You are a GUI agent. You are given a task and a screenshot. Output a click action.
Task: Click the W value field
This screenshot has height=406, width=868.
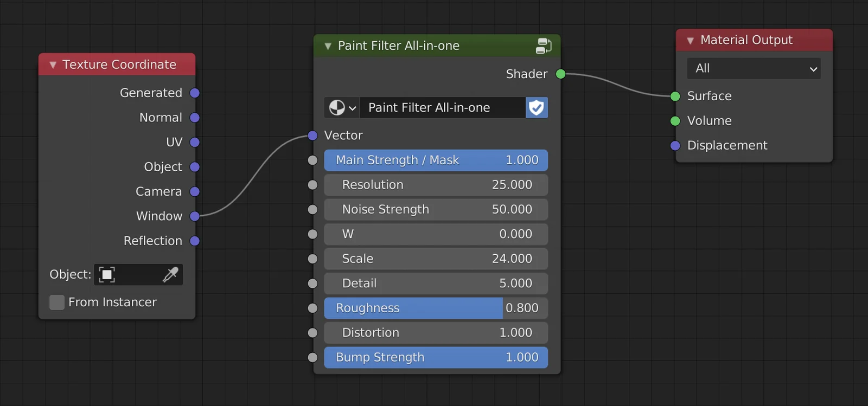coord(436,234)
